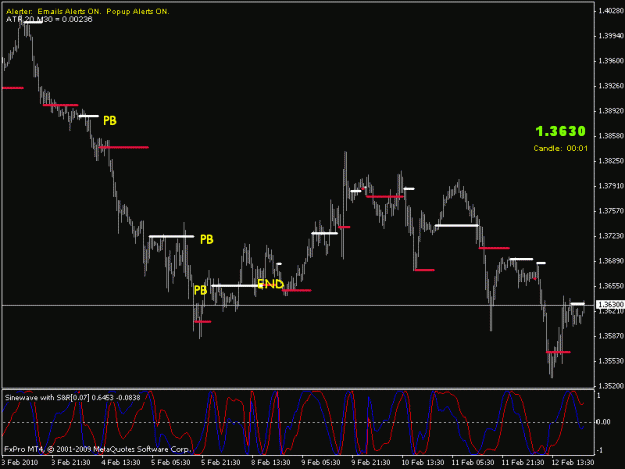Select the 1.37910 price axis label

[x=611, y=186]
